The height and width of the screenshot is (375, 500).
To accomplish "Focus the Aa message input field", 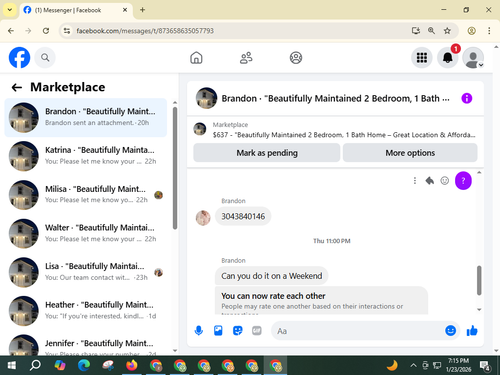I will click(x=357, y=331).
